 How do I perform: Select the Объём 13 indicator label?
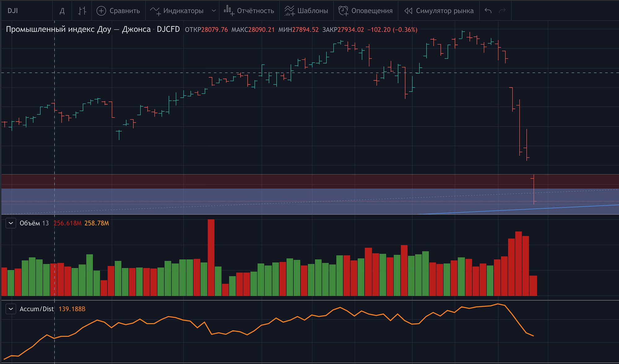click(34, 223)
